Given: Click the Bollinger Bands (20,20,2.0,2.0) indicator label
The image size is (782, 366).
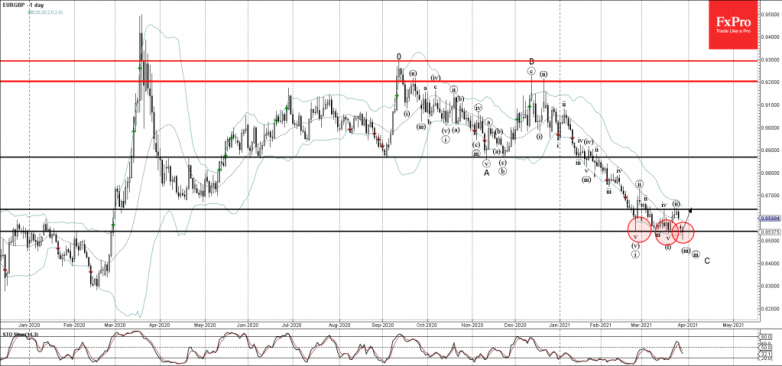Looking at the screenshot, I should click(45, 11).
